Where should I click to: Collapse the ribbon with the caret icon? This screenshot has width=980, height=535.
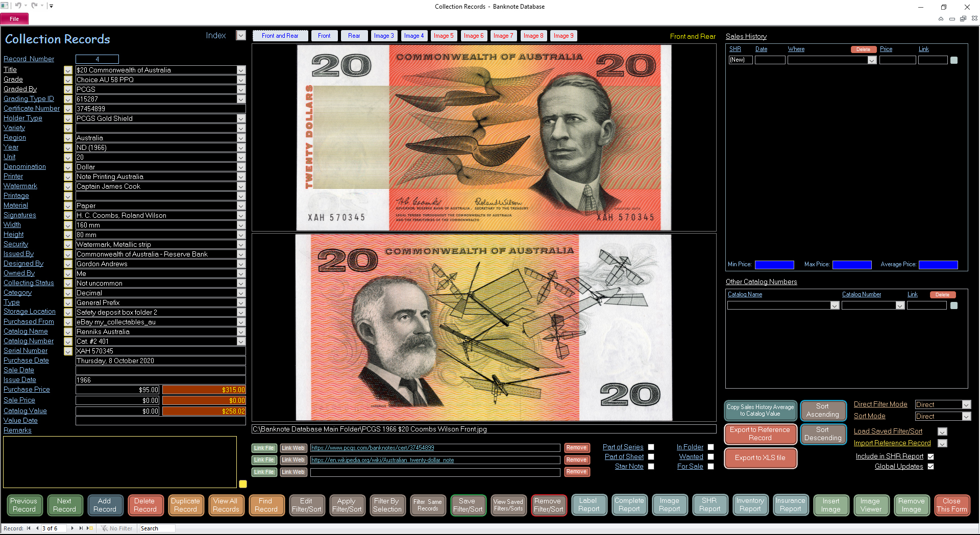point(940,19)
